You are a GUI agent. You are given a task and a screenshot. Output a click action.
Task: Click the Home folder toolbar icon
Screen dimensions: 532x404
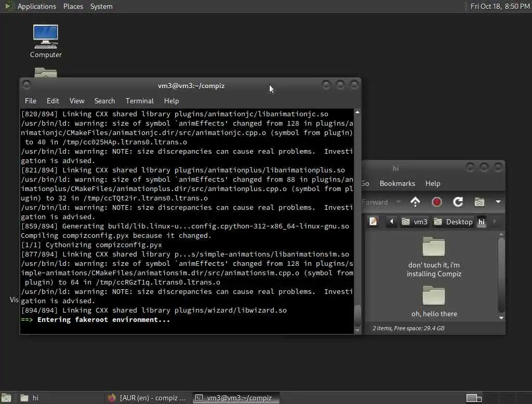[480, 202]
